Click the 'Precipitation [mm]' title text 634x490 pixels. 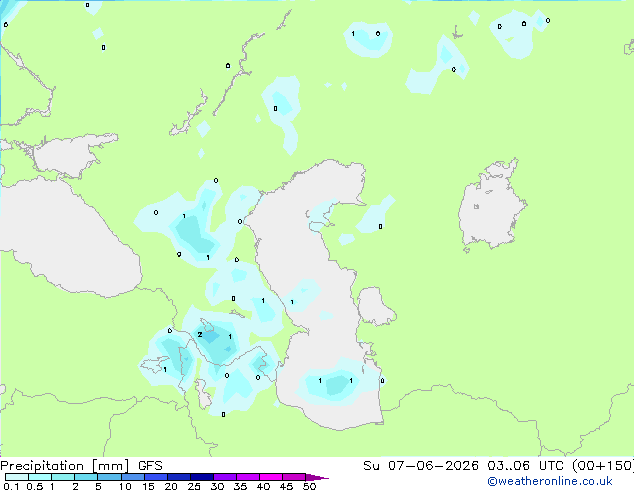point(65,466)
